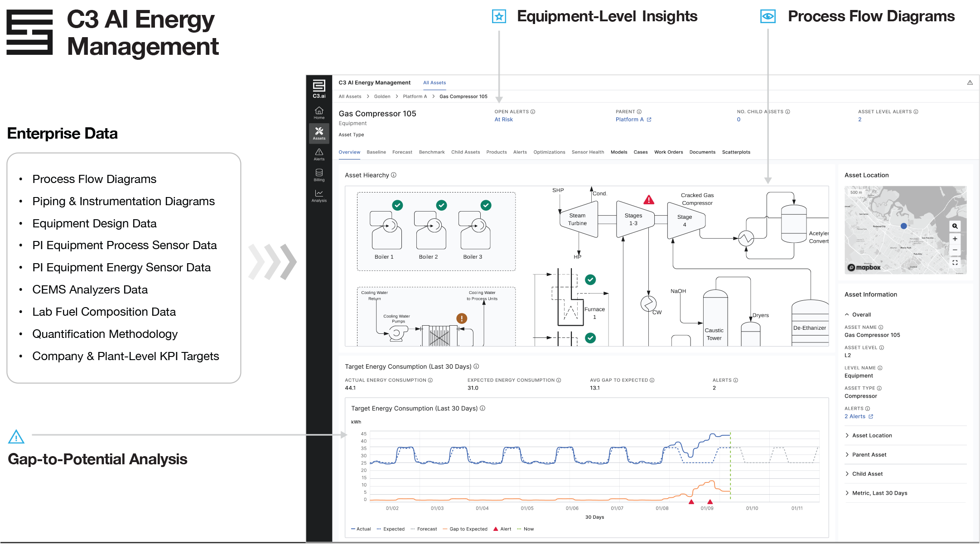Open external link icon next to 2 Alerts
Image resolution: width=980 pixels, height=549 pixels.
click(x=871, y=416)
